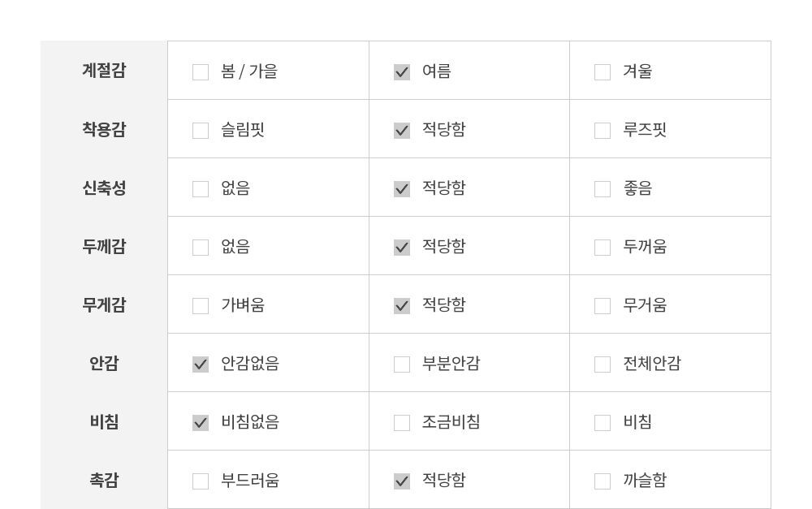
Task: Uncheck the 여름 season checkbox
Action: (x=402, y=72)
